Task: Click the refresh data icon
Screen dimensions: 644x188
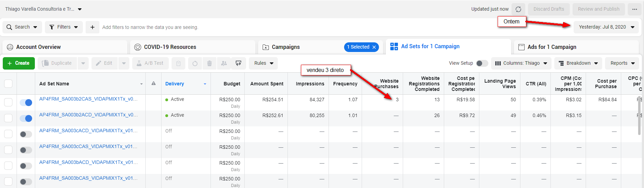Action: [x=518, y=9]
